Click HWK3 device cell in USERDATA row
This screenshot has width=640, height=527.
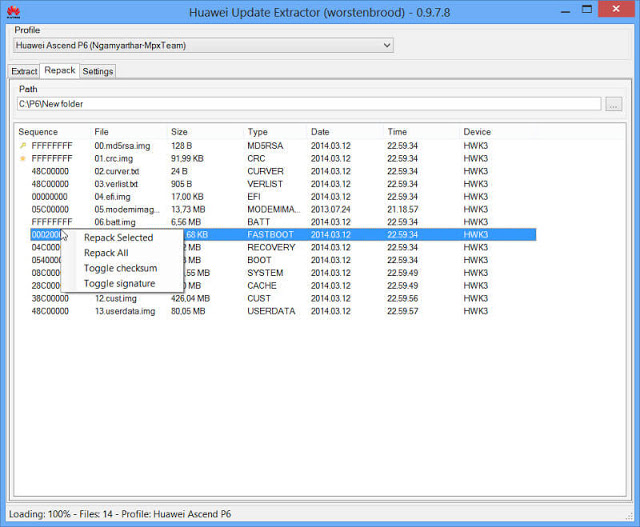tap(476, 311)
